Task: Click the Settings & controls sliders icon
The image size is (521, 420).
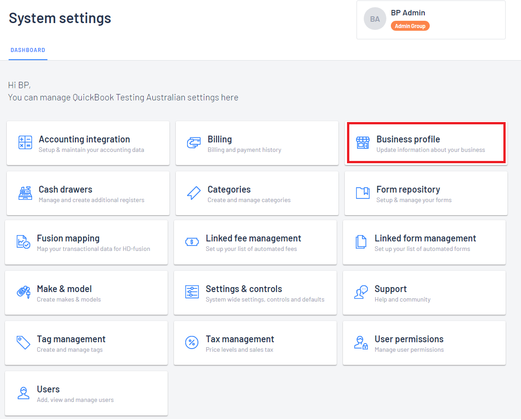Action: [192, 292]
